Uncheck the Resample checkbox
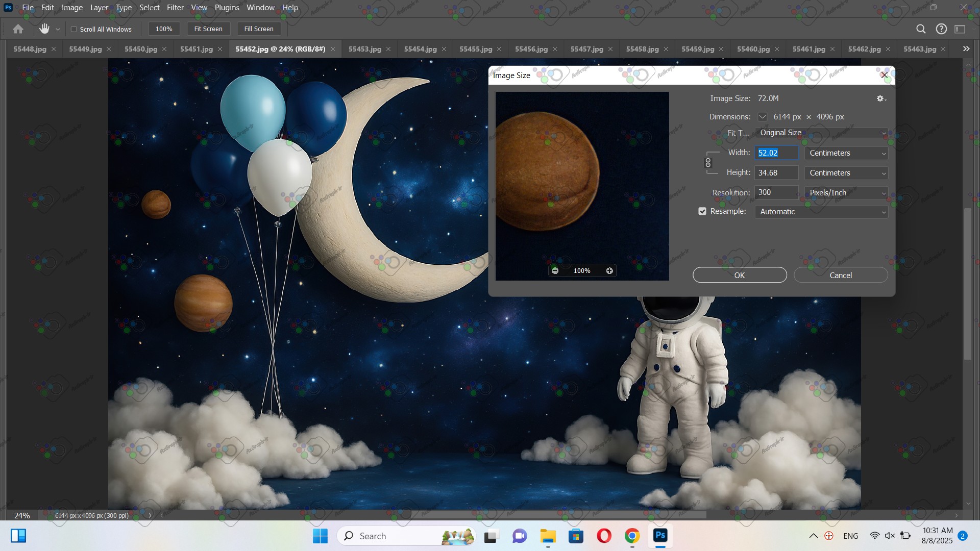This screenshot has height=551, width=980. (702, 211)
